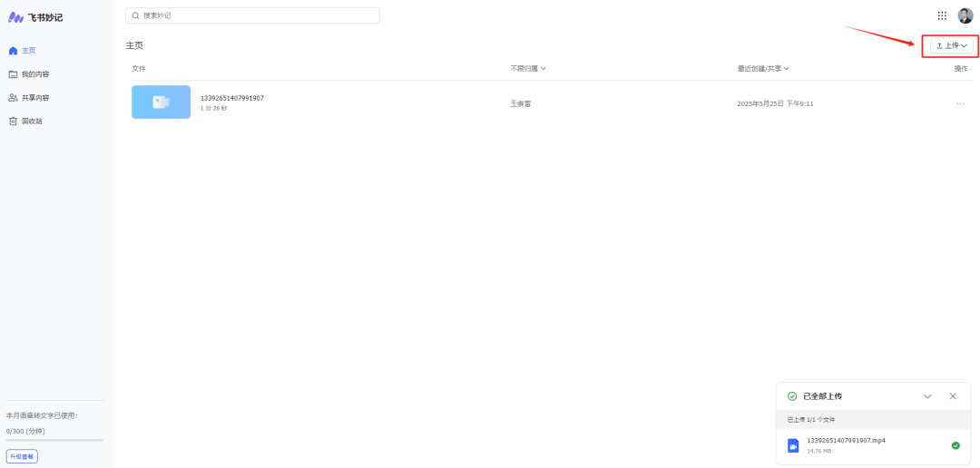Close the 已全部上传 upload panel
Screen dimensions: 980x468
(953, 396)
